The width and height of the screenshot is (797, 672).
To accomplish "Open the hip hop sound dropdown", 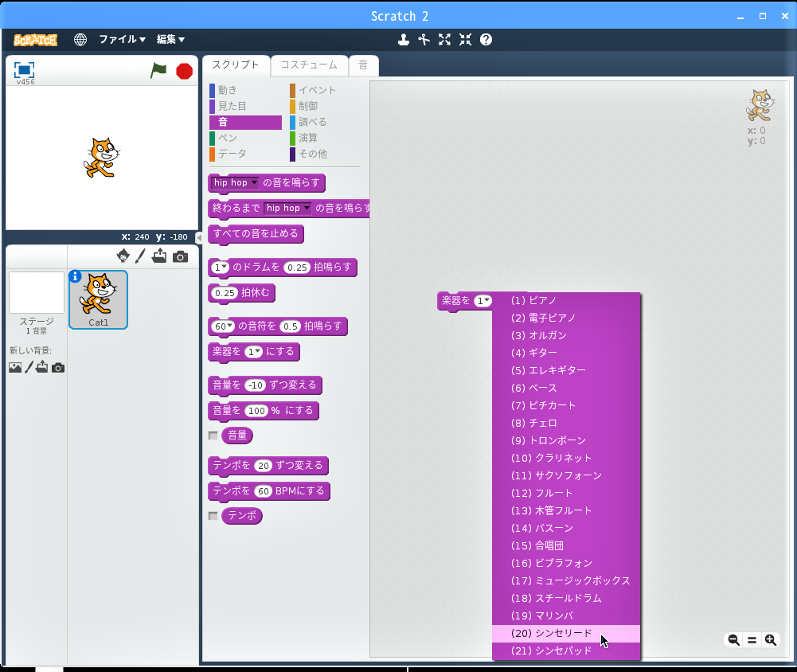I will point(254,183).
